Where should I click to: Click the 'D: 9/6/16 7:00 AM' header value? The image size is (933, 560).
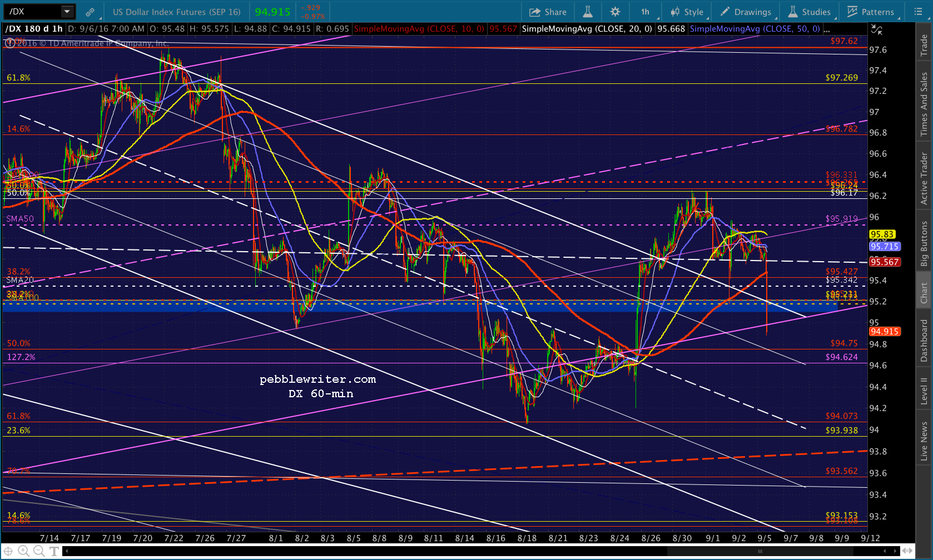tap(106, 29)
